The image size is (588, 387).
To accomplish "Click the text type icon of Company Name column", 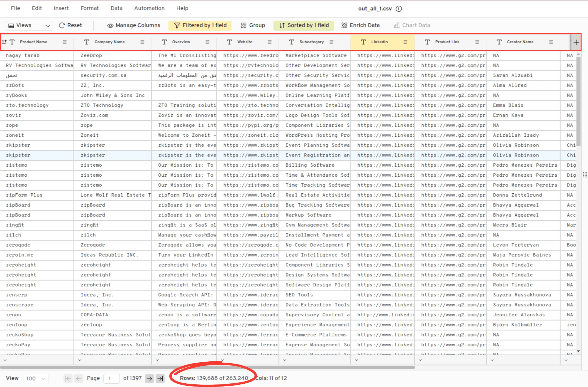I will tap(87, 42).
